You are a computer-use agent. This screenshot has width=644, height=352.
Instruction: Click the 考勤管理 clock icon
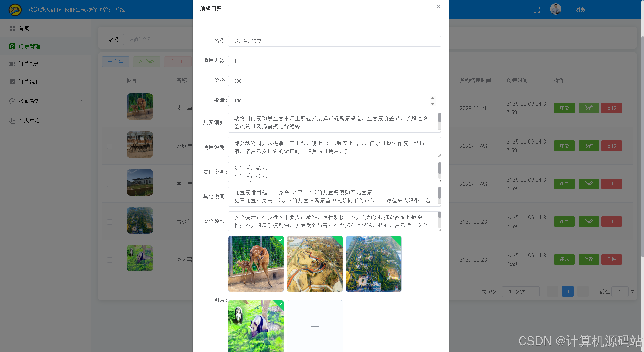12,101
